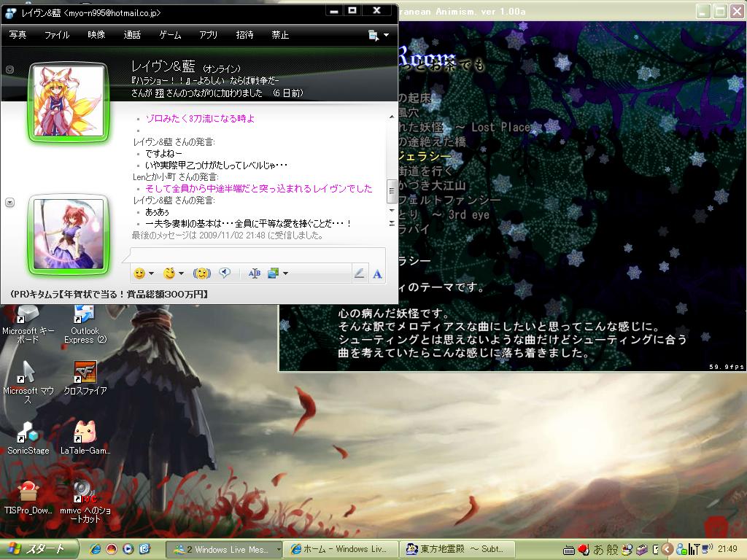Click the red round quick launch icon

click(x=112, y=549)
